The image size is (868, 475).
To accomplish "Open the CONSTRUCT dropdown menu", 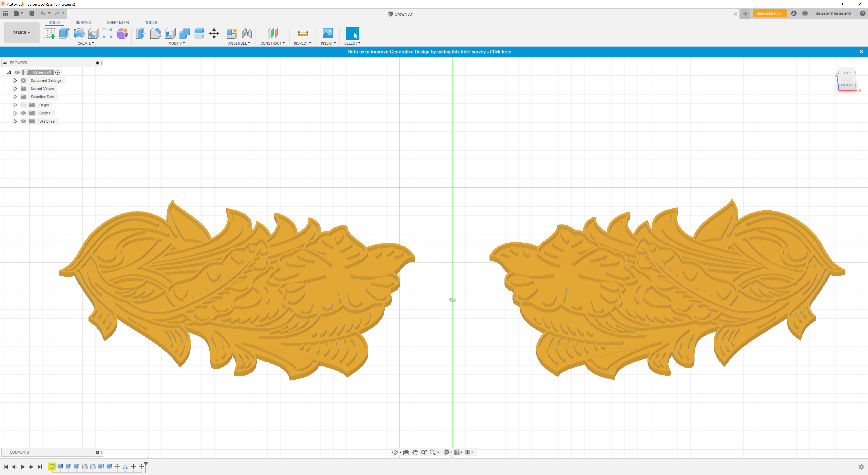I will point(272,43).
